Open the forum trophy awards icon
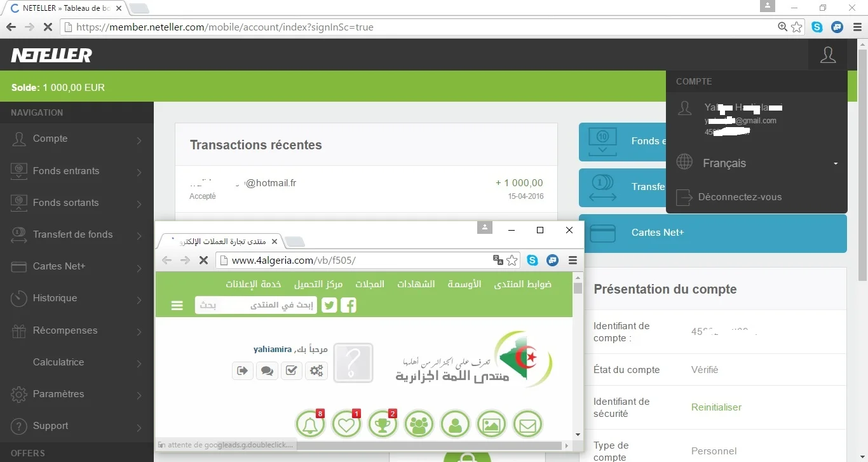Viewport: 868px width, 462px height. pos(383,424)
